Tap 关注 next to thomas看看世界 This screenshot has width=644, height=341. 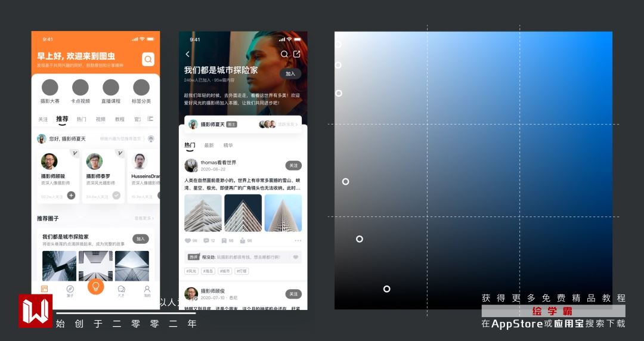[x=293, y=166]
